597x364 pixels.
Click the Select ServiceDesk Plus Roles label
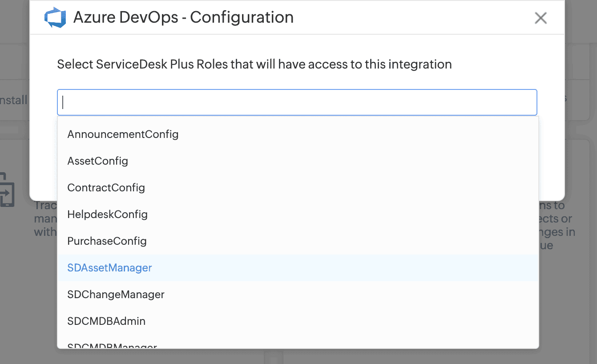click(x=254, y=65)
